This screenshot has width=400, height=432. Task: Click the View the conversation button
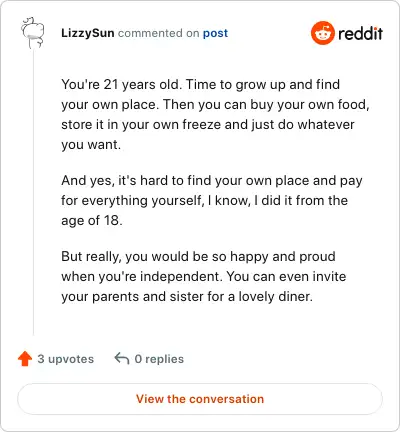(x=200, y=399)
